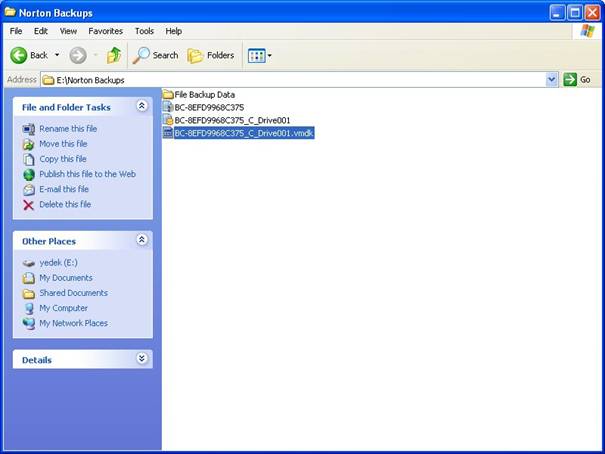605x454 pixels.
Task: Click the yedek (E:) drive icon
Action: coord(29,263)
